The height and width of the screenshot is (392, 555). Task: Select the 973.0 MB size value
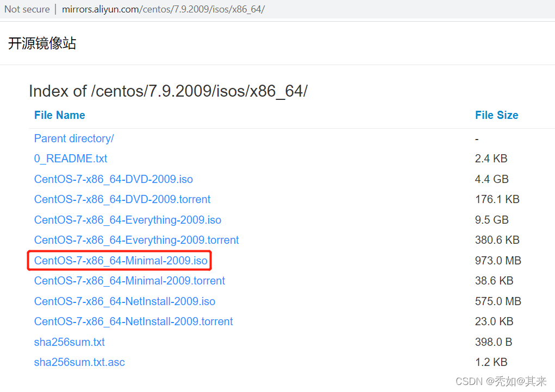coord(498,261)
